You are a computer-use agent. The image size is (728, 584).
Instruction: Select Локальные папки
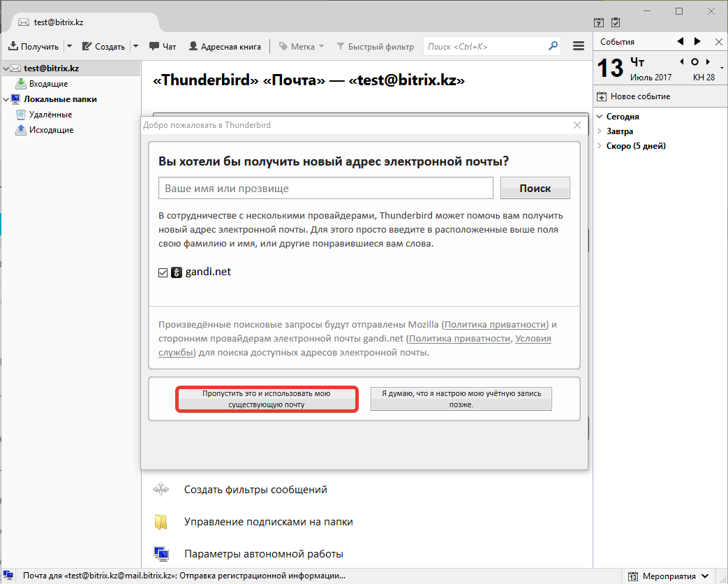tap(60, 99)
